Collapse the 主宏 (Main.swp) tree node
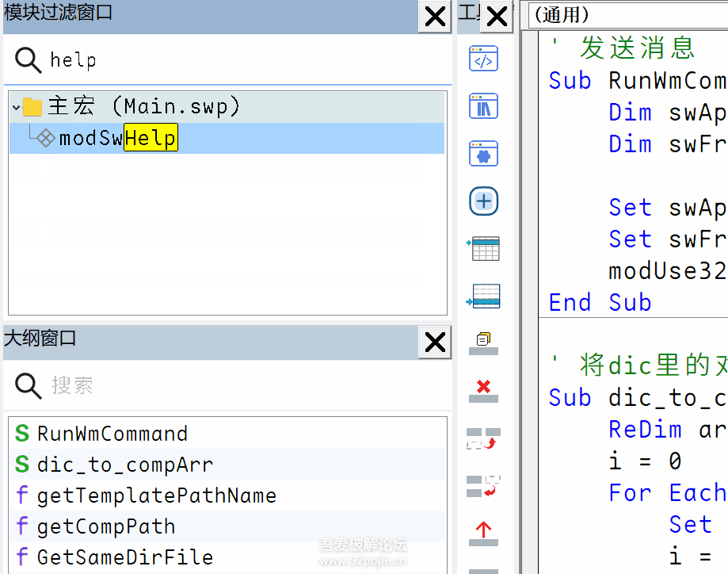 16,107
